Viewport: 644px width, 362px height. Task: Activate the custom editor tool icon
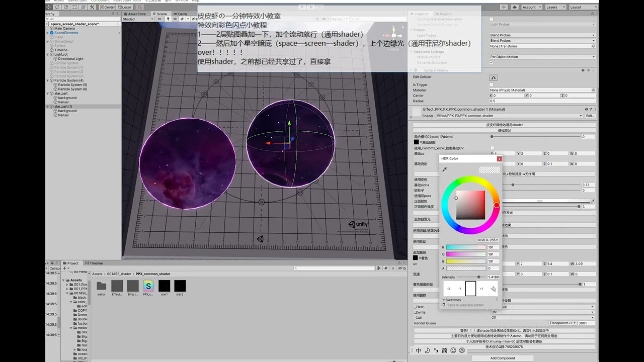92,7
